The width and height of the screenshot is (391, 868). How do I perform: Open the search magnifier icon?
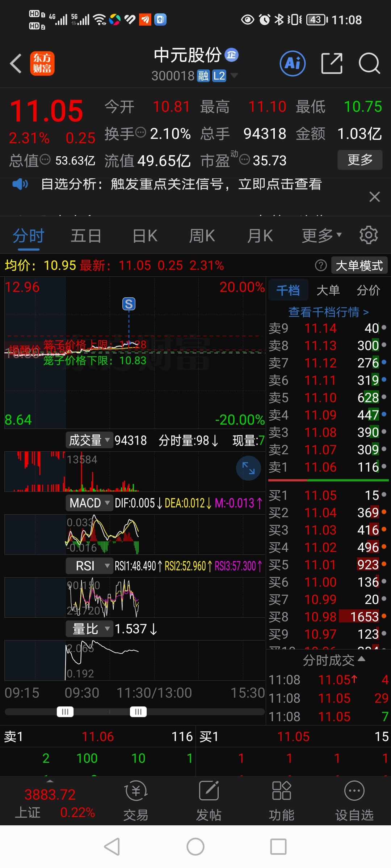tap(369, 63)
